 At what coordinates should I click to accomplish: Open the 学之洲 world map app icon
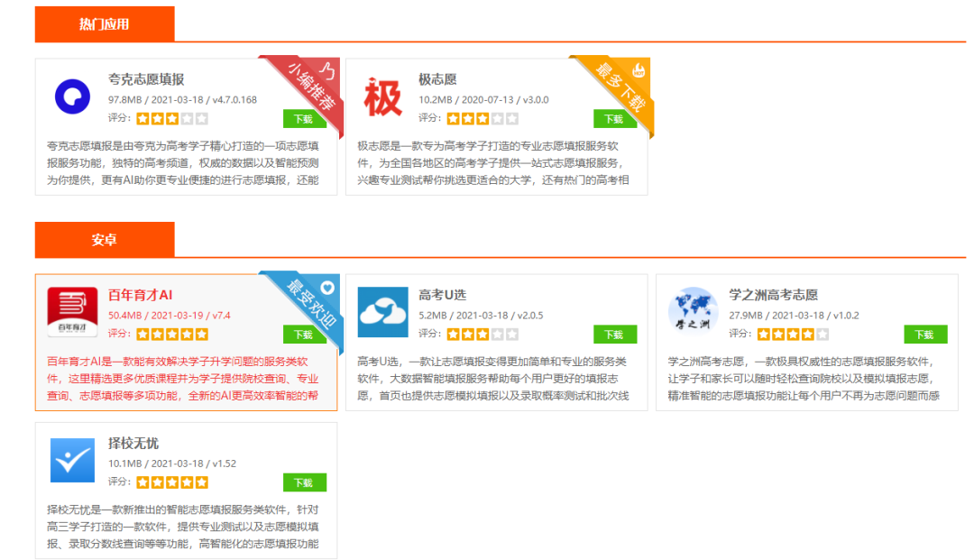694,312
